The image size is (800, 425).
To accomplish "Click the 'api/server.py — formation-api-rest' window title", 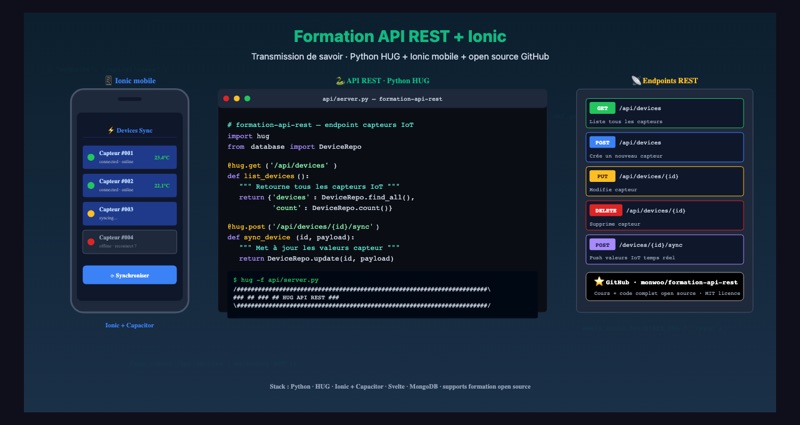I will click(x=382, y=99).
